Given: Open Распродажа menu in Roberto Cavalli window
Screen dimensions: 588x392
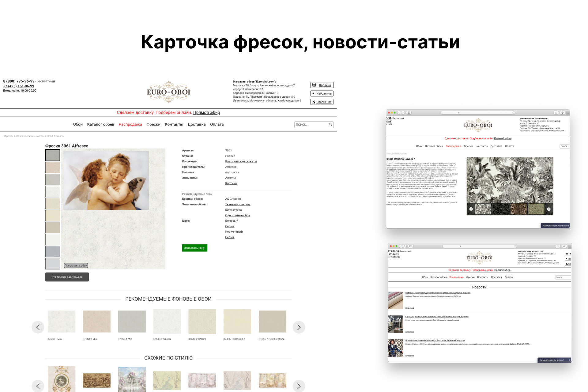Looking at the screenshot, I should [453, 146].
